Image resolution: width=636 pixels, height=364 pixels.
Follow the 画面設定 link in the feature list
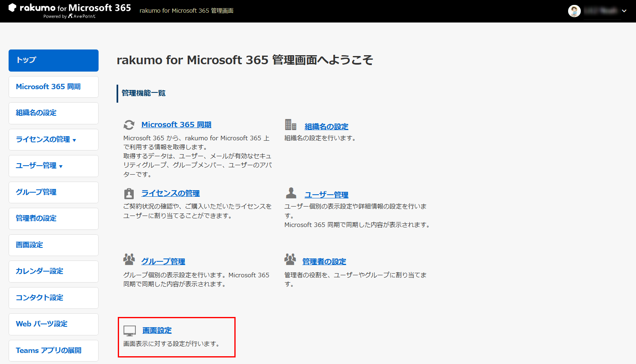coord(157,330)
